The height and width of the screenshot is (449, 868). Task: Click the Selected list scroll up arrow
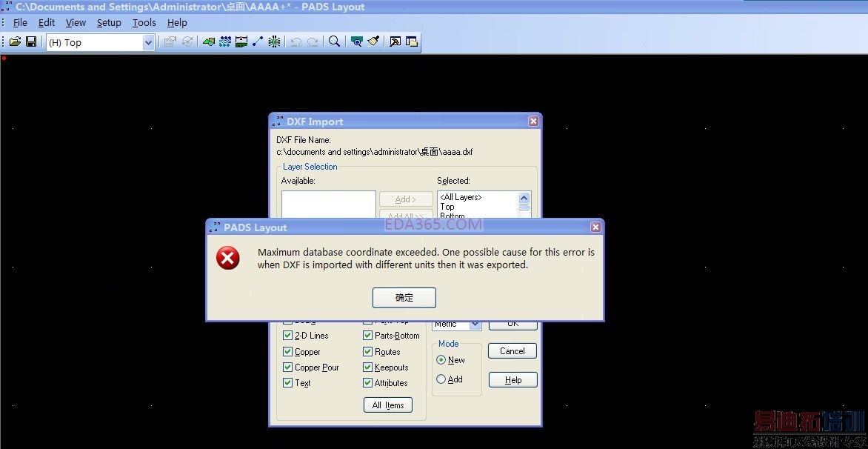(524, 198)
